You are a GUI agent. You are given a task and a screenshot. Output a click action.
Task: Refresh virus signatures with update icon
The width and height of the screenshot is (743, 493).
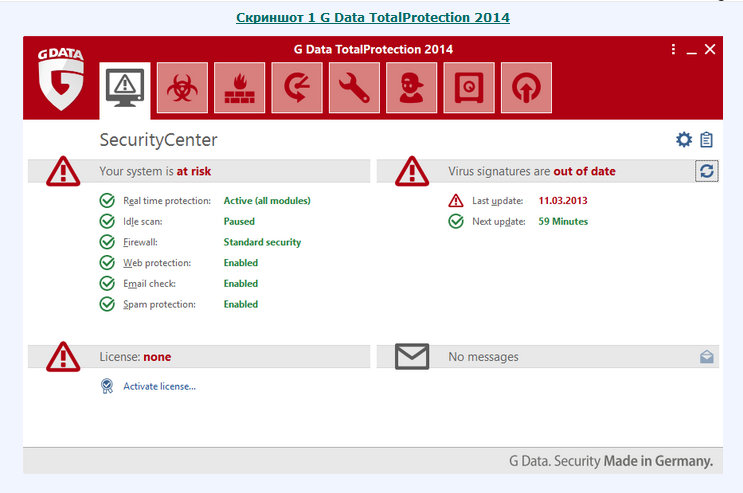[x=707, y=171]
